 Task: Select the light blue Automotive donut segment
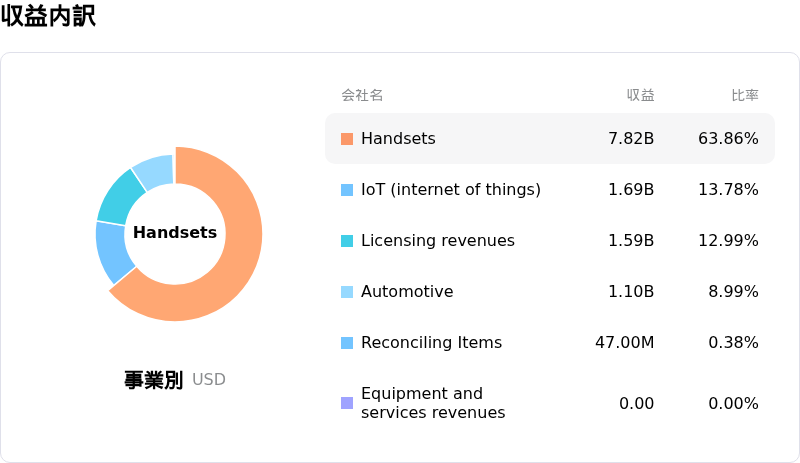[x=156, y=172]
